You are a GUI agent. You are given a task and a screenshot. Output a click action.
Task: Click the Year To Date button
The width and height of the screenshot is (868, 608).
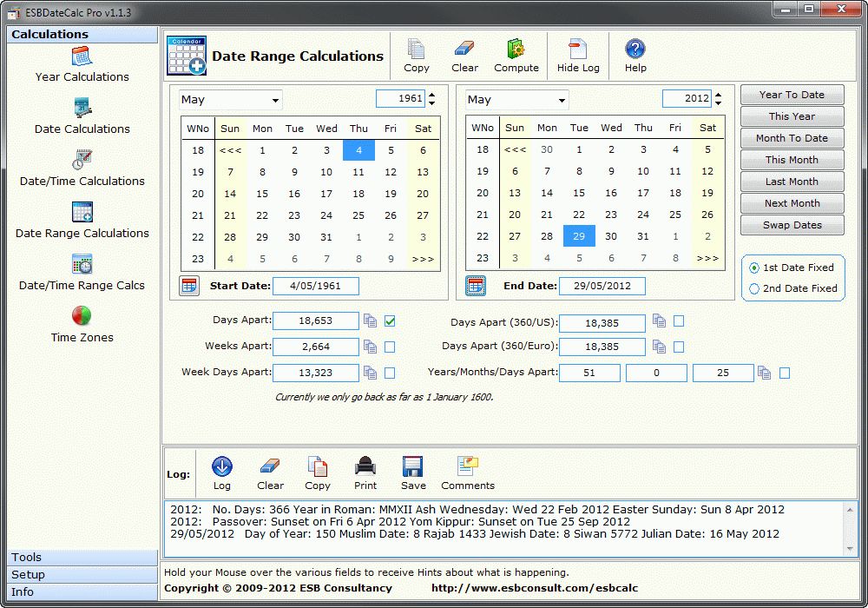point(791,95)
